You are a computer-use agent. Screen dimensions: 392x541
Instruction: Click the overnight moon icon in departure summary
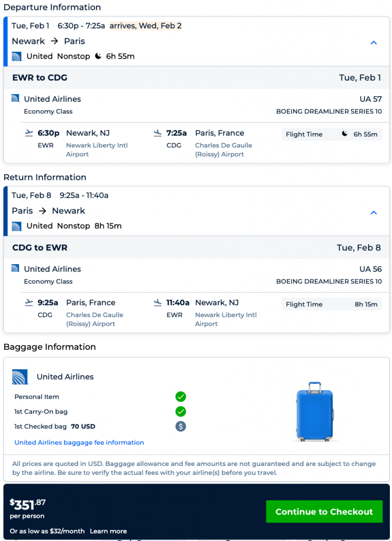click(x=98, y=56)
